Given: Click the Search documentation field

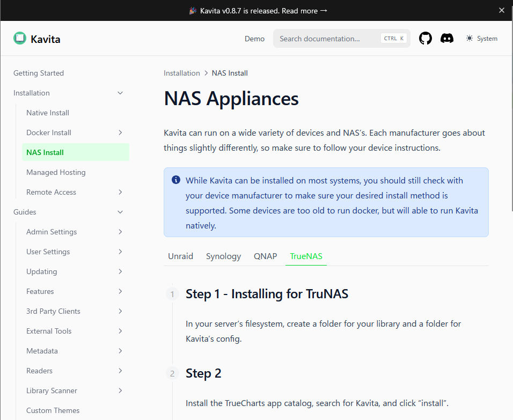Looking at the screenshot, I should pos(342,39).
